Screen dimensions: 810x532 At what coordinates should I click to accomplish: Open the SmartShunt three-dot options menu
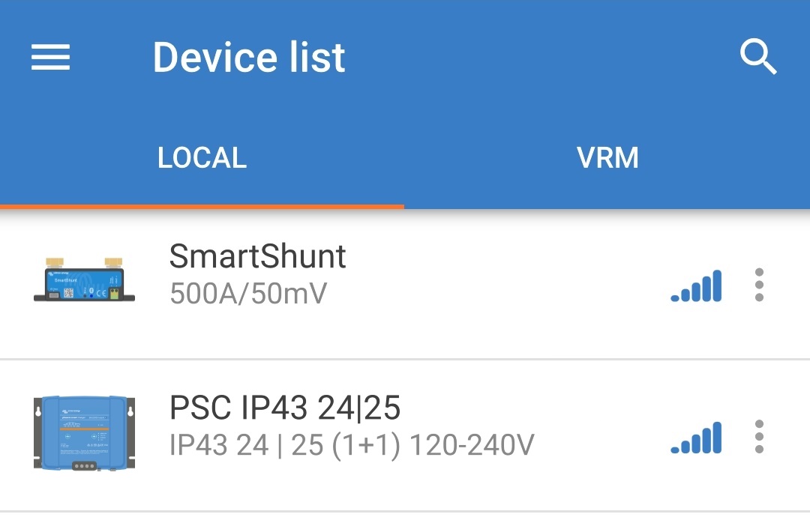pyautogui.click(x=759, y=285)
